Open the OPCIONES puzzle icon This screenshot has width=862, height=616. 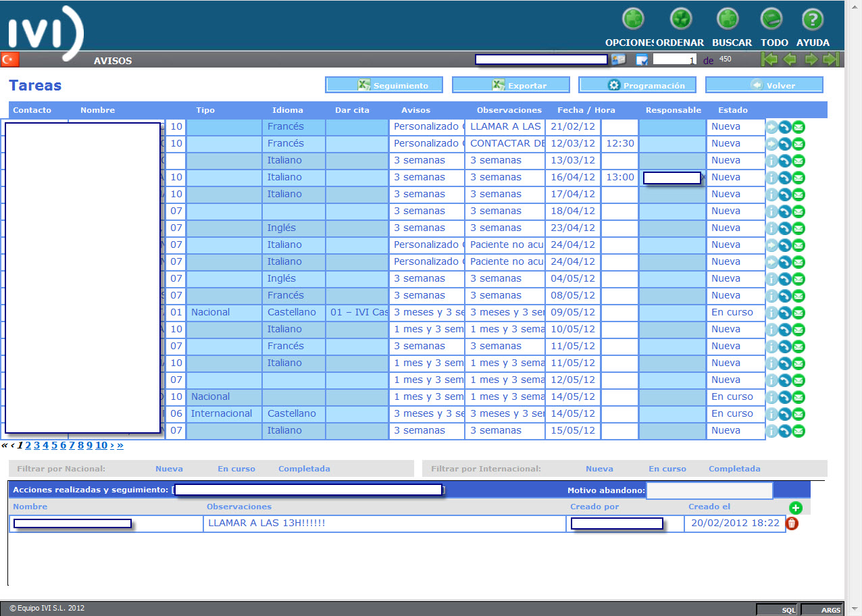pyautogui.click(x=633, y=19)
